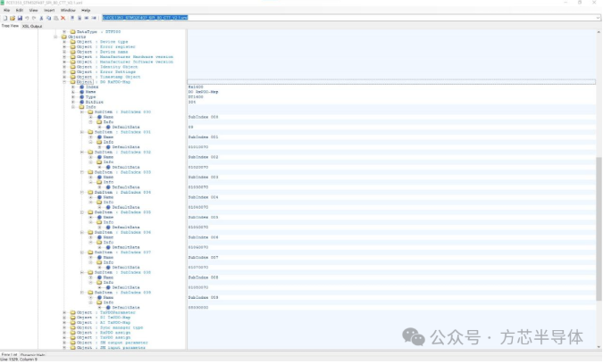Select the Manufacturer Hardware version object row
The width and height of the screenshot is (603, 364).
click(x=124, y=57)
